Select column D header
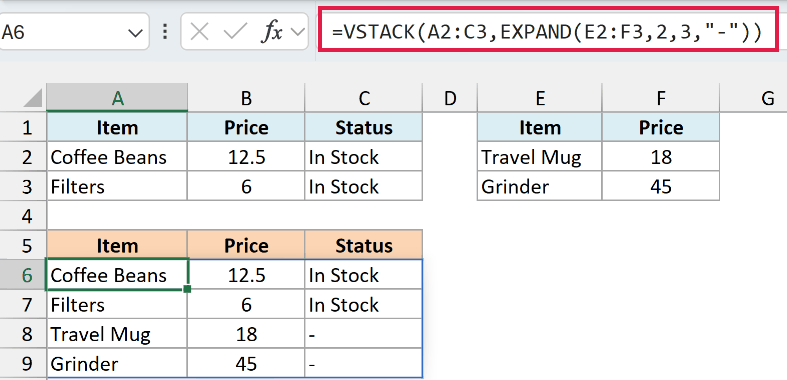The height and width of the screenshot is (380, 787). click(x=450, y=98)
